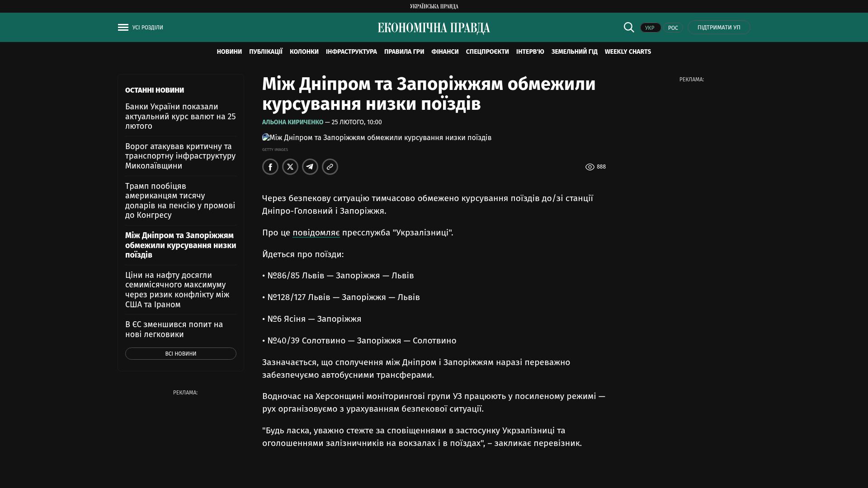This screenshot has height=488, width=868.
Task: Share article via Telegram icon
Action: (x=310, y=167)
